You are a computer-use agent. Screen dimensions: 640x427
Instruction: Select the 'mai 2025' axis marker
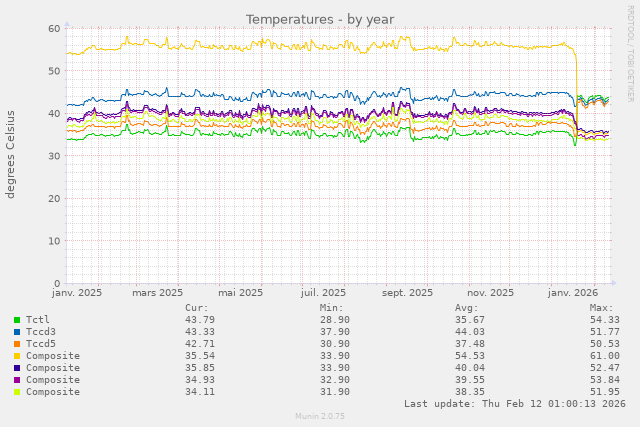click(240, 293)
